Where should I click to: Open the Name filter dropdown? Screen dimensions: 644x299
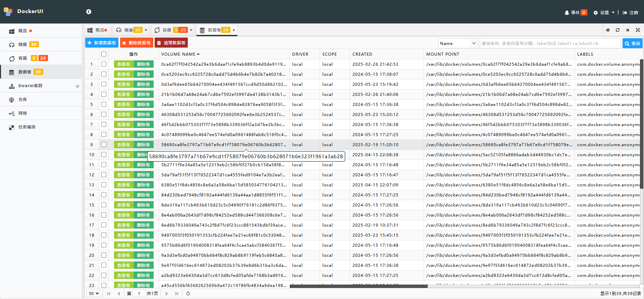pos(458,43)
